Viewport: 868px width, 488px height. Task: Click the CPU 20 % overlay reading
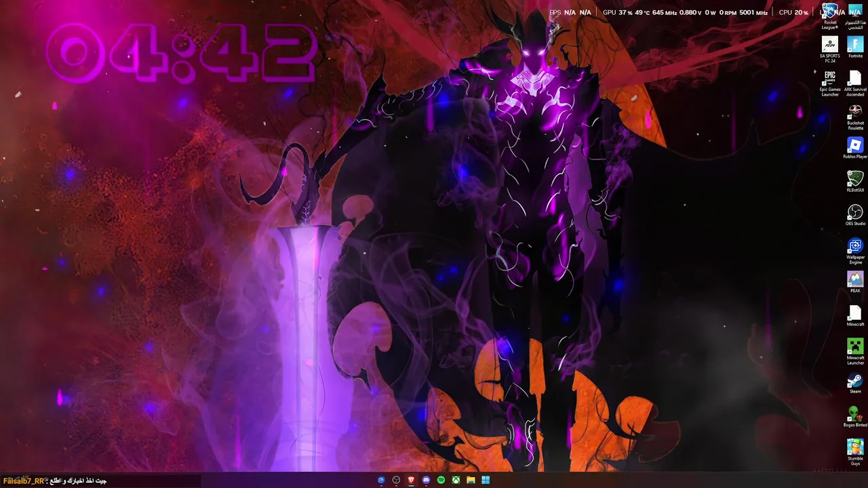tap(793, 12)
